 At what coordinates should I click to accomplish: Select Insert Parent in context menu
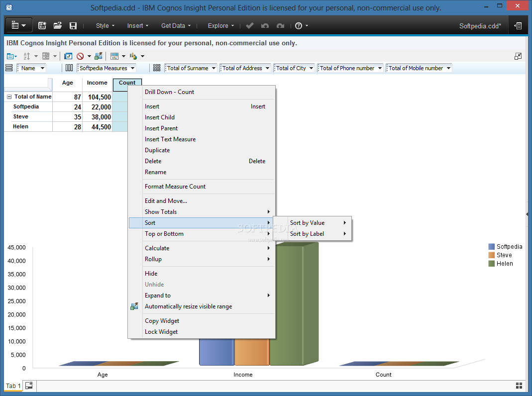pyautogui.click(x=202, y=128)
